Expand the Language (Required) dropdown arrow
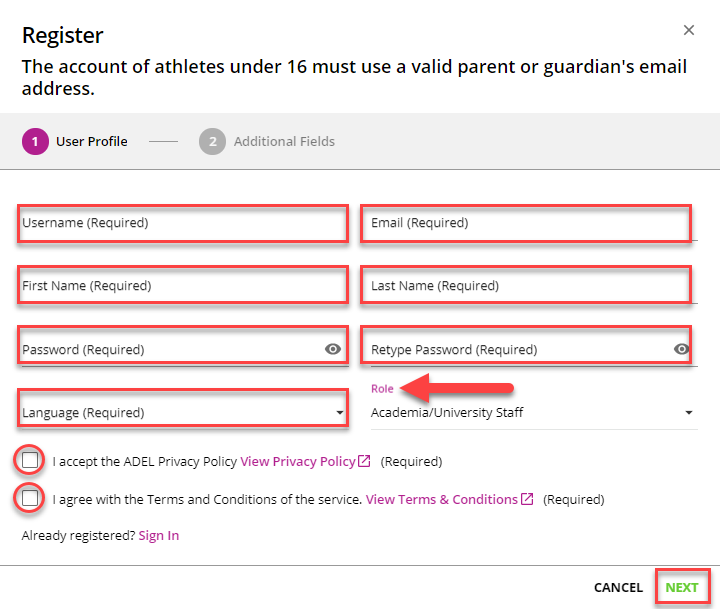This screenshot has height=609, width=720. pos(340,412)
